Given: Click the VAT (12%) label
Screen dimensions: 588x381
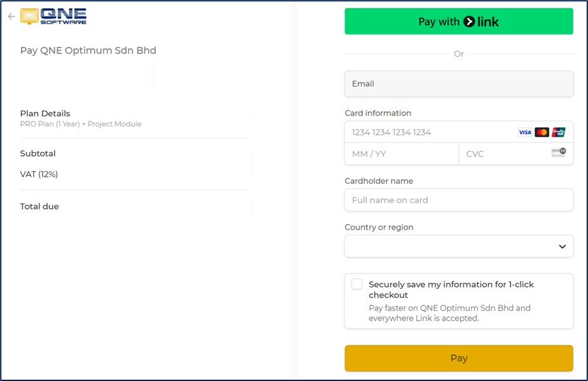Looking at the screenshot, I should pyautogui.click(x=39, y=174).
